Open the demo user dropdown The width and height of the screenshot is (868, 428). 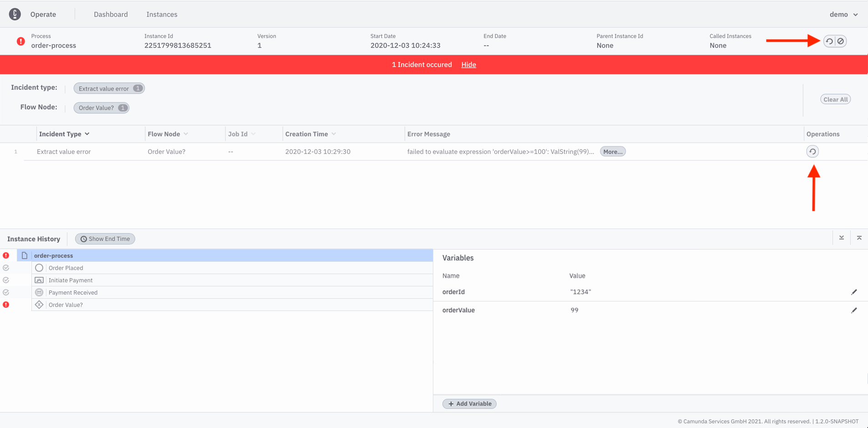843,15
